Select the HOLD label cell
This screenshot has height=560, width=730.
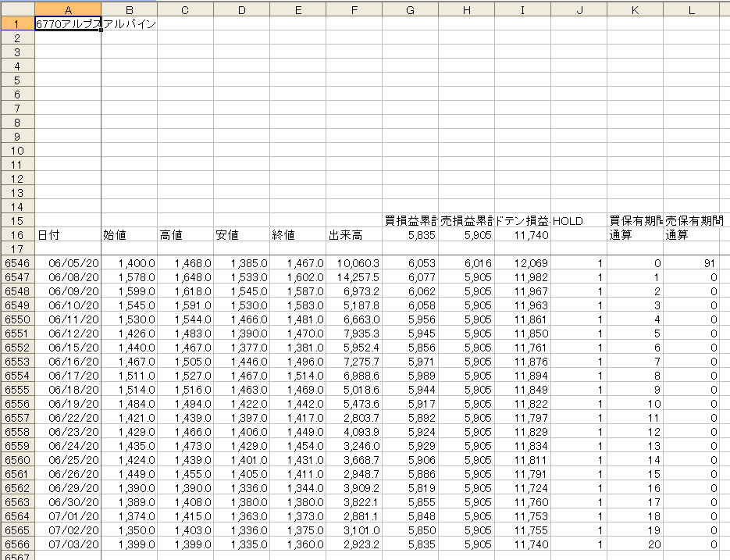pyautogui.click(x=579, y=221)
